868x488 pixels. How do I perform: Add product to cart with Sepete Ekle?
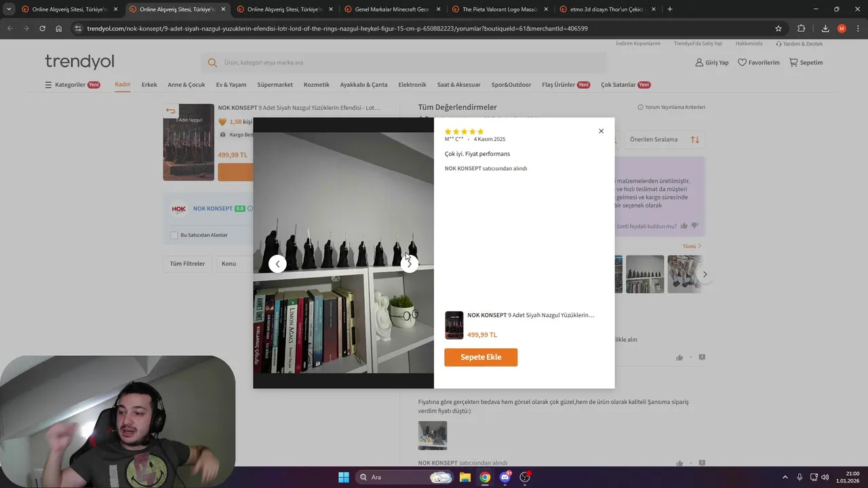pos(481,357)
